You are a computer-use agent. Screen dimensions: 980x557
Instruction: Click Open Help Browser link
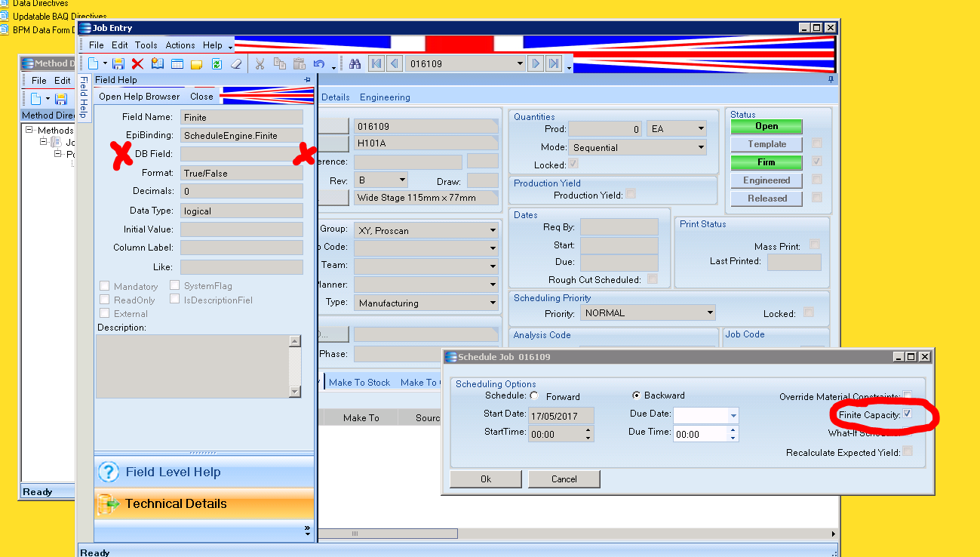[x=140, y=97]
